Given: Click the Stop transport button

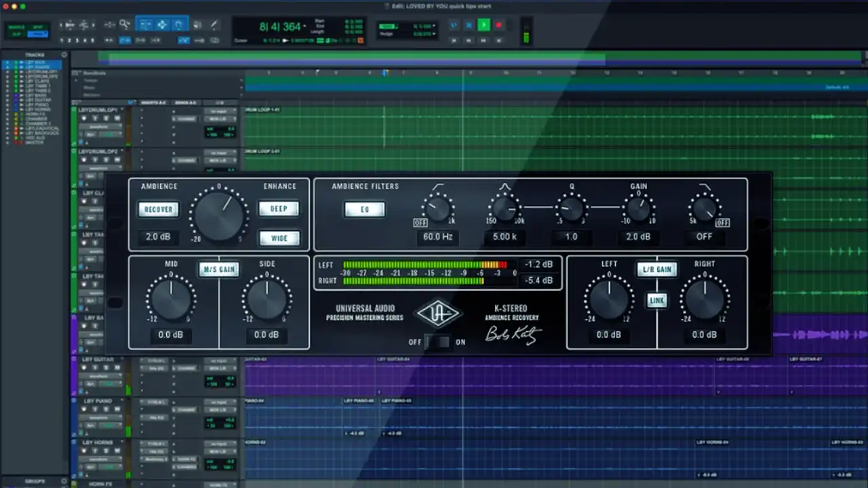Looking at the screenshot, I should [469, 25].
